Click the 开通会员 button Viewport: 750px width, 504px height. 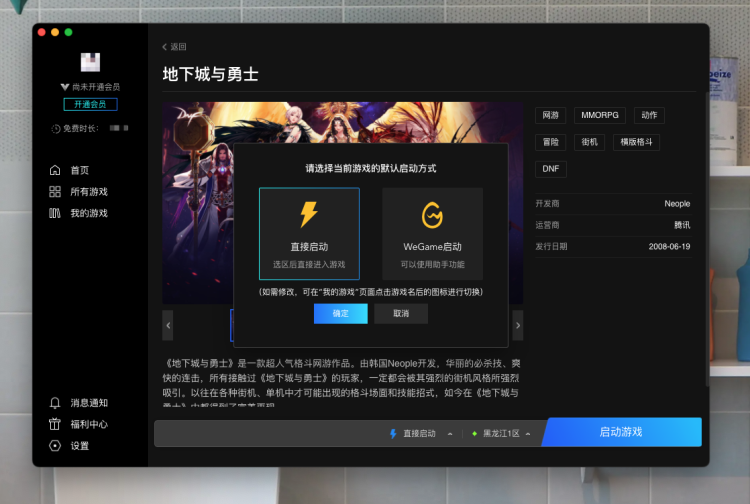point(90,104)
